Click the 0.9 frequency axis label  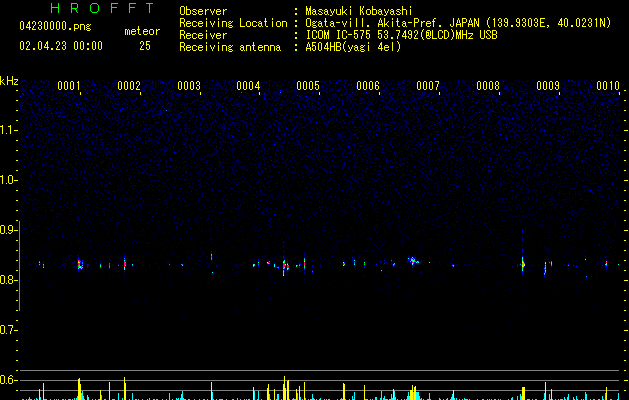(x=8, y=230)
